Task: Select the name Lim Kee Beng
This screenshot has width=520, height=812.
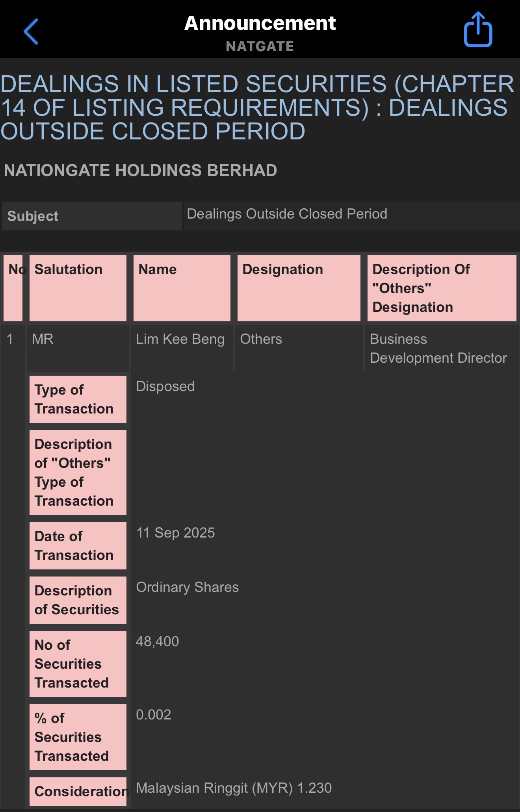Action: click(180, 339)
